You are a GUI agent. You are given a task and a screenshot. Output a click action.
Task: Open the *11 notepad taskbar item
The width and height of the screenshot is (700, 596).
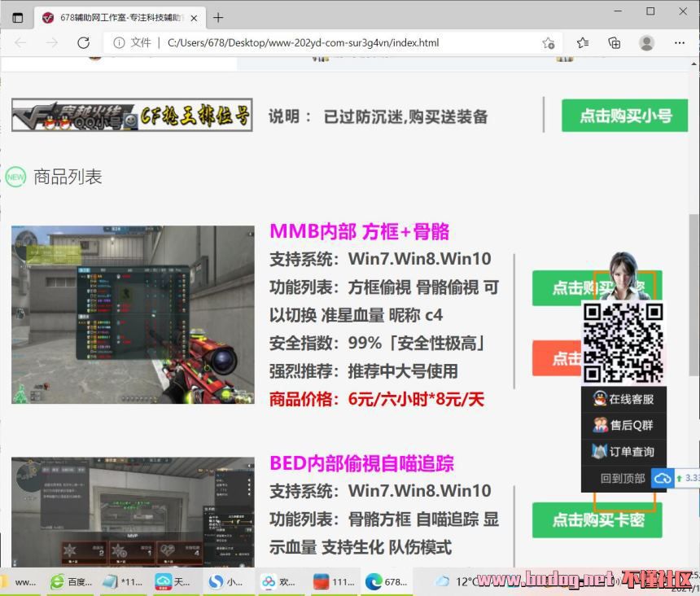pos(123,582)
